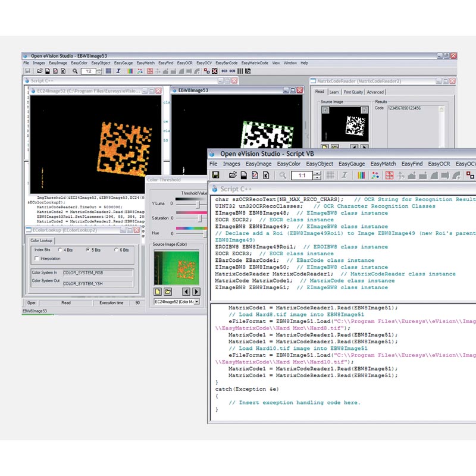Click the red grid gauge icon in the Script VB toolbar
476x476 pixels.
390,175
